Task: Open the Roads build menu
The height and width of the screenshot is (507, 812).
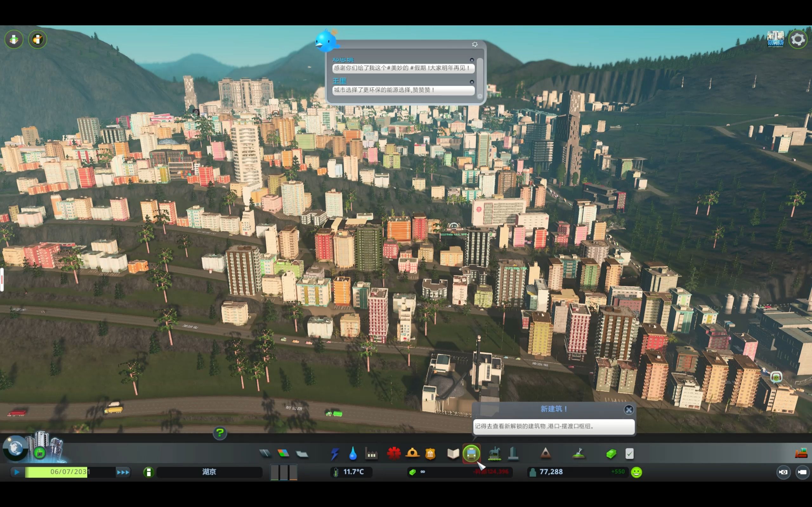Action: pyautogui.click(x=265, y=454)
